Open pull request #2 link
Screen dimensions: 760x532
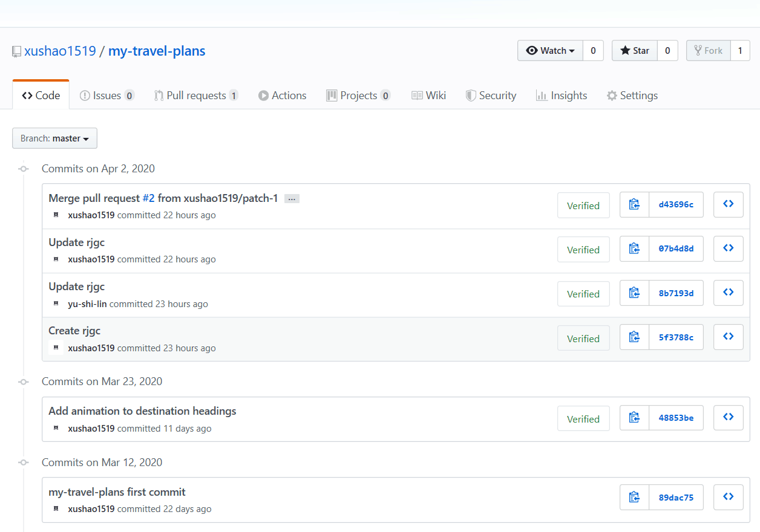[x=149, y=198]
